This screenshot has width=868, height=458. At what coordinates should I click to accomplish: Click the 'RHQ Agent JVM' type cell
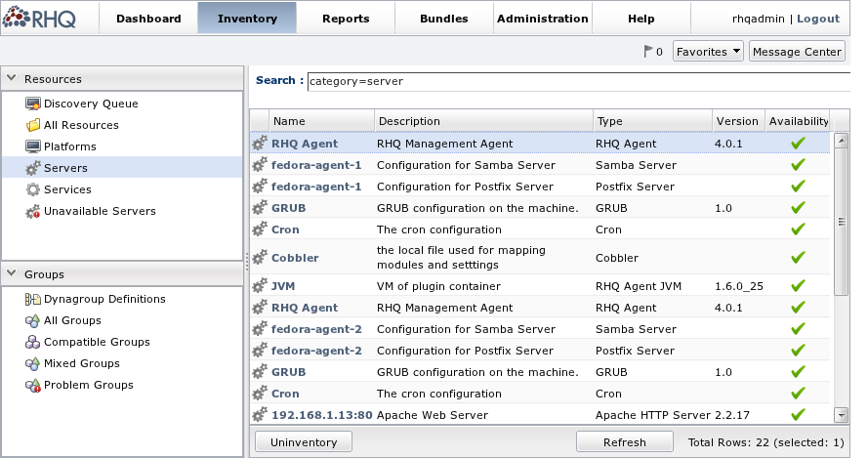639,286
